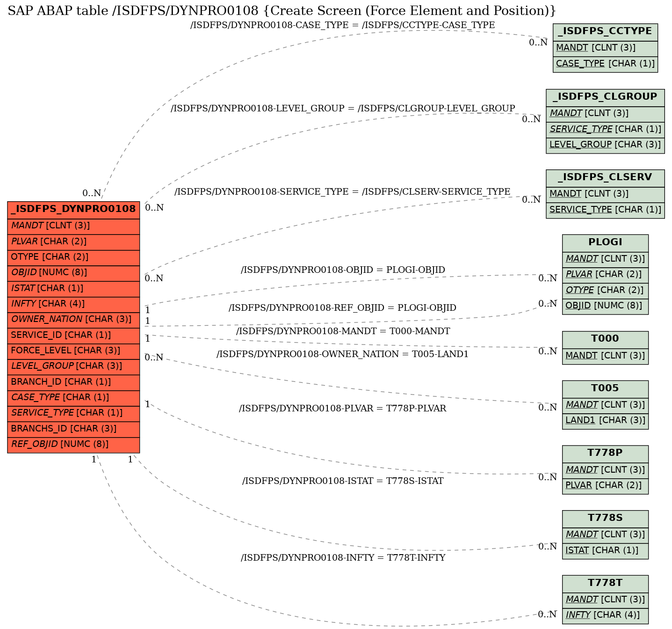
Task: Click MANDT [CLNT (3)] in _ISDFPS_CLGROUP
Action: [x=605, y=113]
